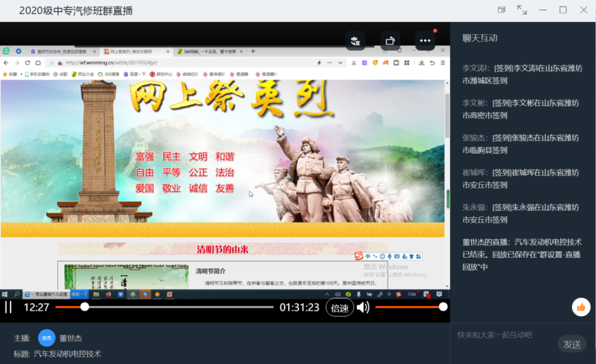Open the Firefox icon on the taskbar

point(108,294)
